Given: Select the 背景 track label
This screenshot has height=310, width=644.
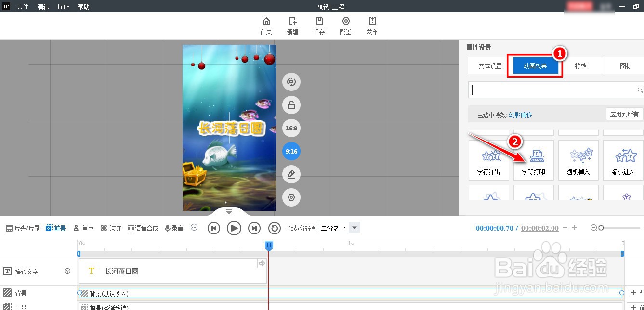Looking at the screenshot, I should [x=21, y=293].
